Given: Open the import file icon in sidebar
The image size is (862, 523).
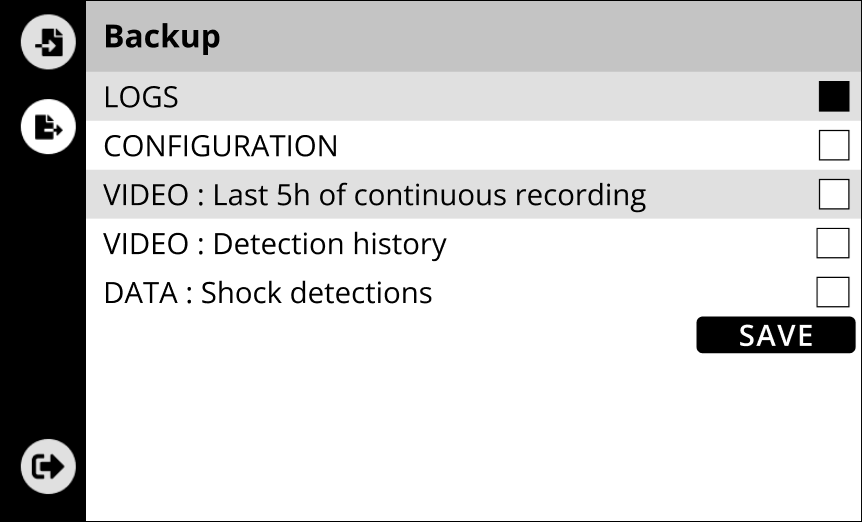Looking at the screenshot, I should tap(48, 43).
